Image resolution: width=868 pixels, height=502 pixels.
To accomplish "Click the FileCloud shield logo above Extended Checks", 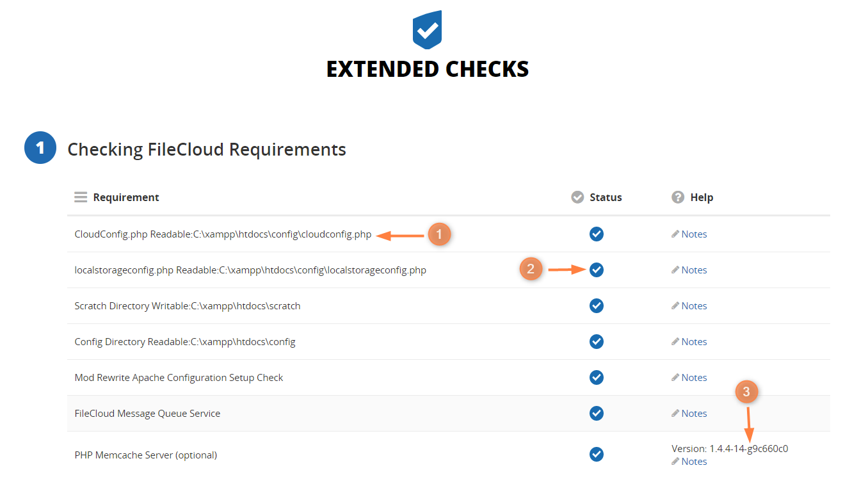I will tap(427, 29).
